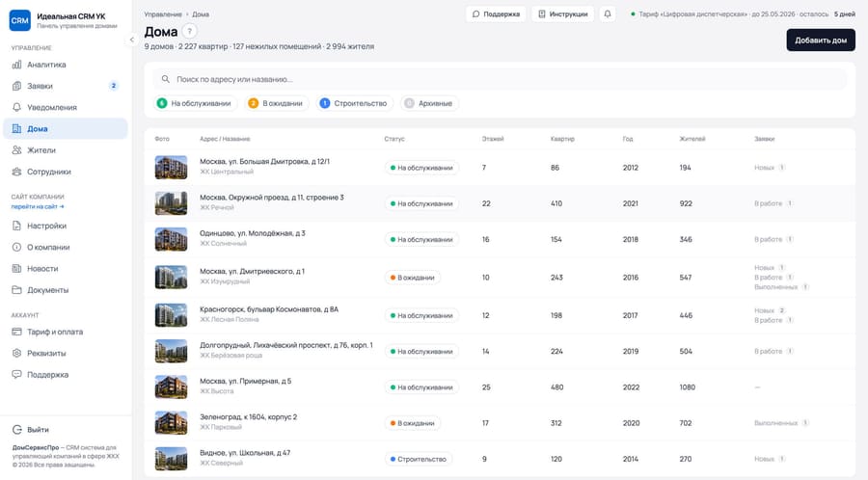The image size is (868, 480).
Task: Click Выполненных requests in Зеленоград row
Action: [781, 423]
